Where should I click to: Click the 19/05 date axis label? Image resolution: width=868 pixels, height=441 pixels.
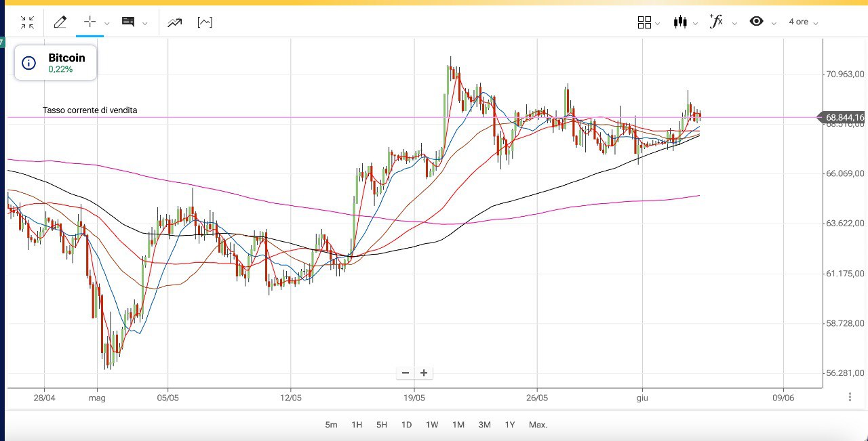point(414,398)
